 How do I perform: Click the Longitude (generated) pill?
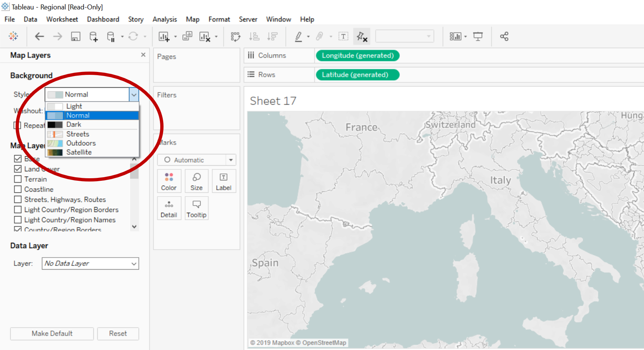357,55
